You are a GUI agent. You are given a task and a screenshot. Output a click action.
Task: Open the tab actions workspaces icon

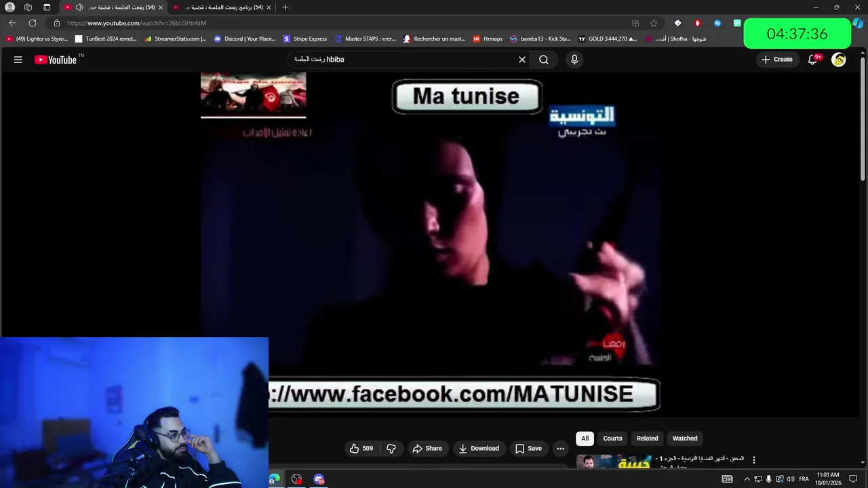click(x=28, y=7)
